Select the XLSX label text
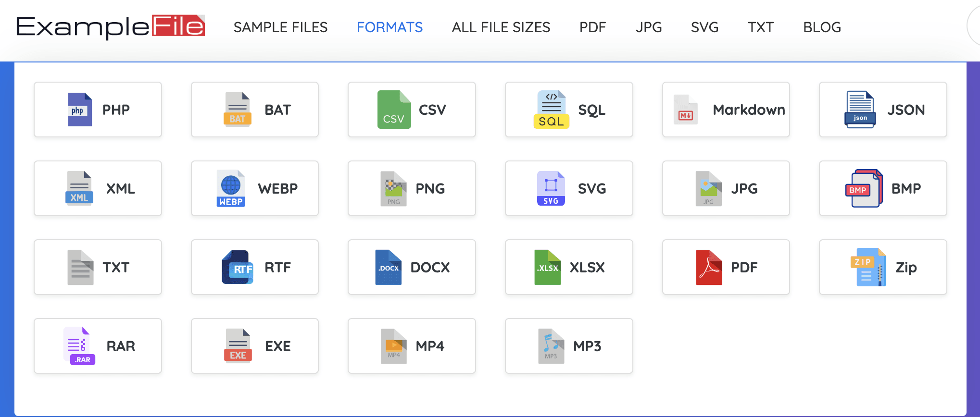 click(x=587, y=267)
